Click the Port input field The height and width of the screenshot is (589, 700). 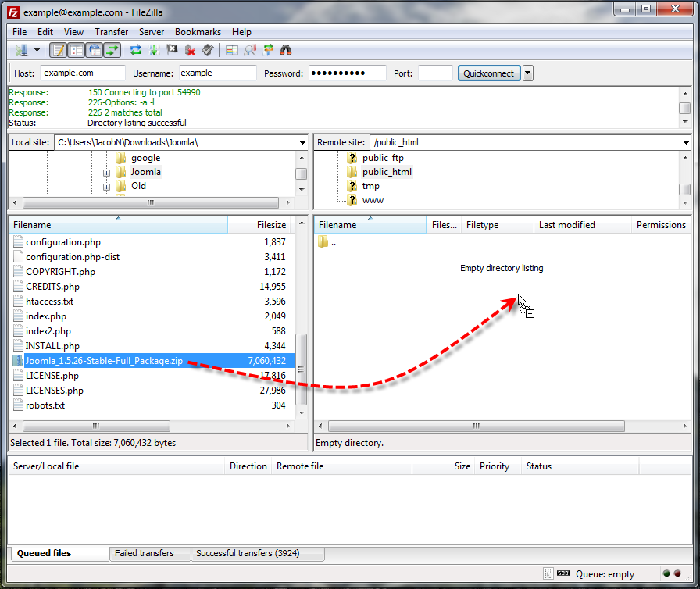point(435,73)
